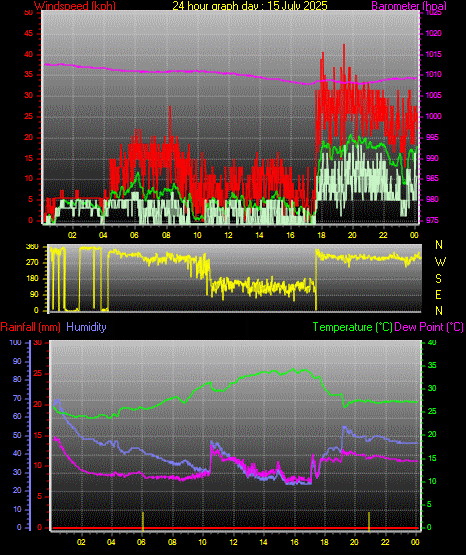Click "70" on the blue humidity axis
The width and height of the screenshot is (466, 555).
[x=17, y=399]
